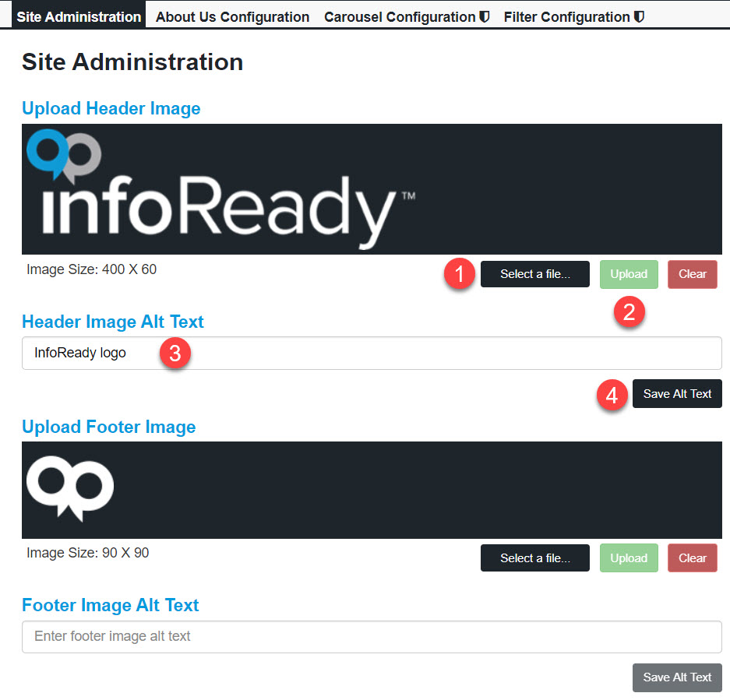Select a file for footer image
Viewport: 730px width, 700px height.
pyautogui.click(x=535, y=558)
